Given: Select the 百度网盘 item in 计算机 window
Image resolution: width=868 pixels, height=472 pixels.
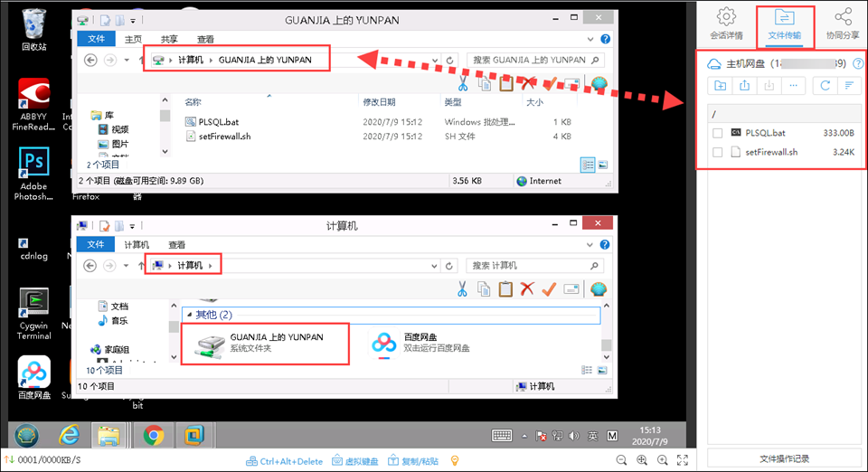Looking at the screenshot, I should click(x=420, y=343).
